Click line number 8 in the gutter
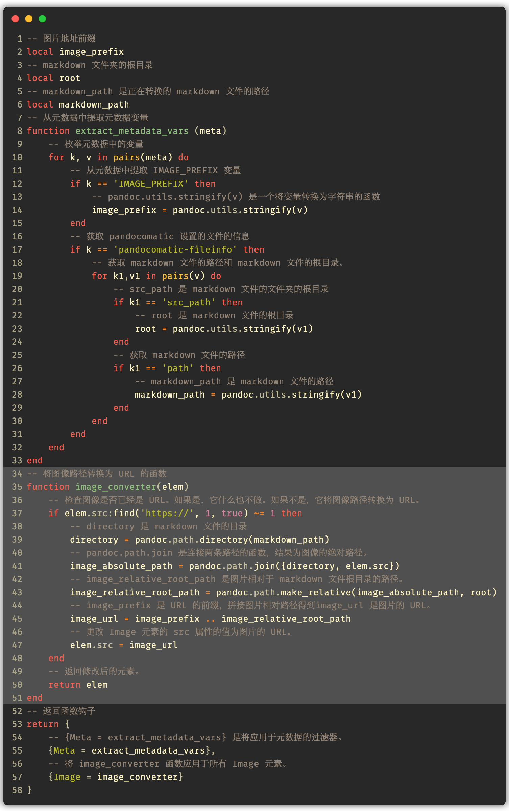Screen dimensions: 509x812 point(20,131)
